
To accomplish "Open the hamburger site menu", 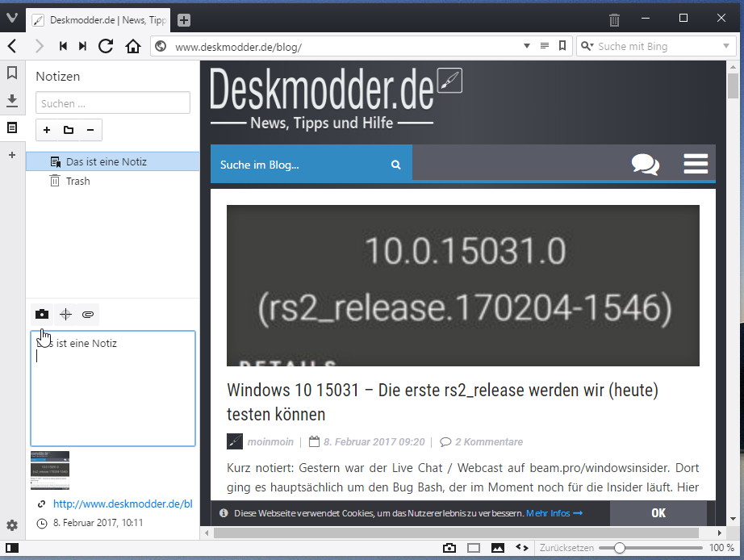I will 696,164.
